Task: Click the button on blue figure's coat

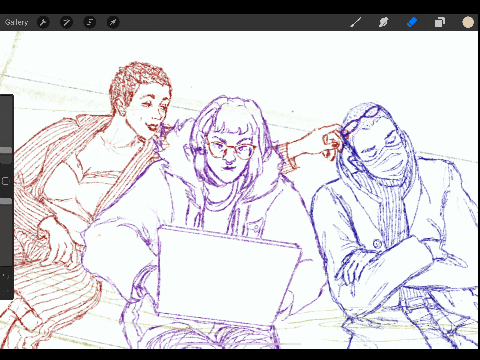Action: pos(377,244)
